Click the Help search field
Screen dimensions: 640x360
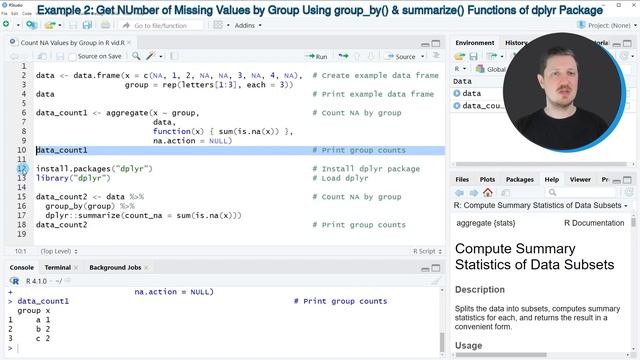coord(581,192)
